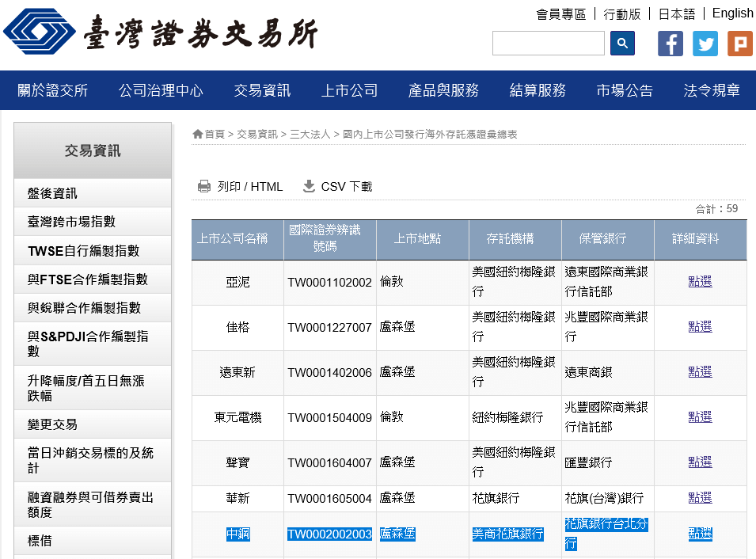Select 與銳聯合作編製指數 in the sidebar
Screen dimensions: 756x559
pyautogui.click(x=93, y=308)
